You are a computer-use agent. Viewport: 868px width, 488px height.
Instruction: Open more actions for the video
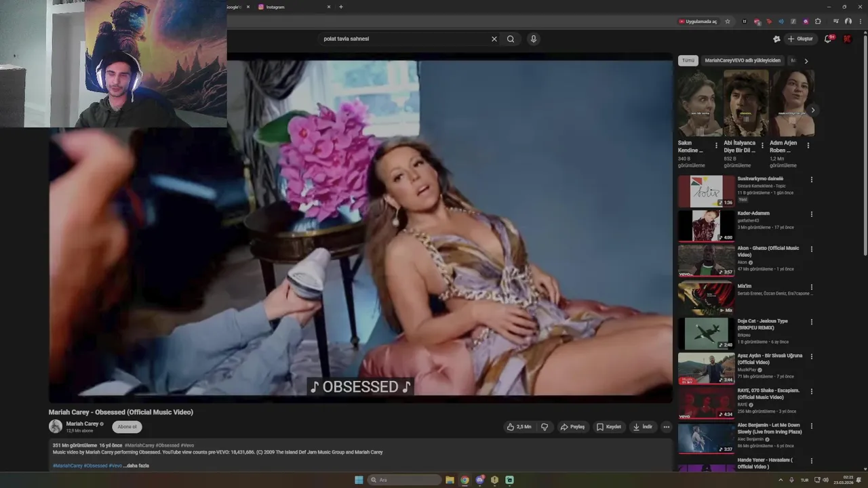[666, 427]
